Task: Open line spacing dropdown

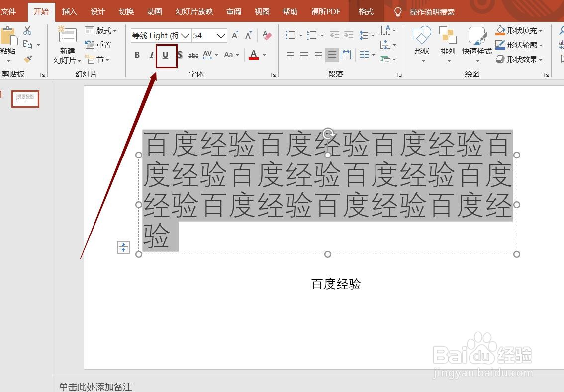Action: (x=373, y=36)
